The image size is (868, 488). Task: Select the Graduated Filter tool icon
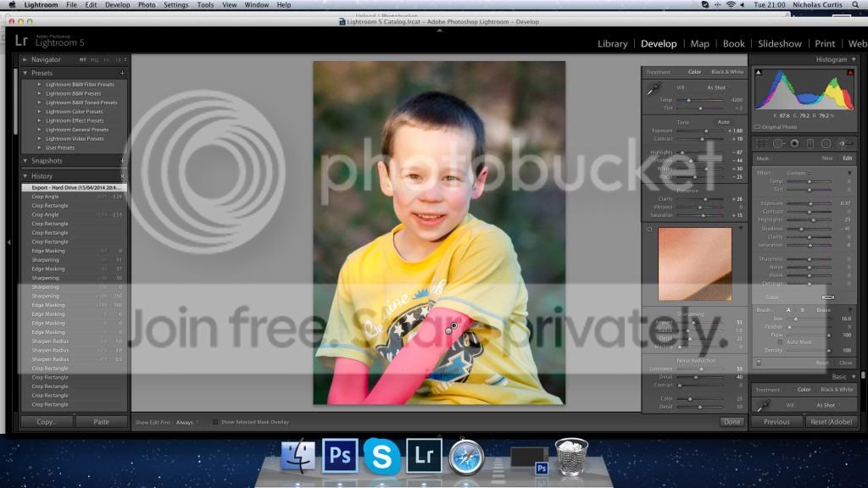pyautogui.click(x=810, y=144)
